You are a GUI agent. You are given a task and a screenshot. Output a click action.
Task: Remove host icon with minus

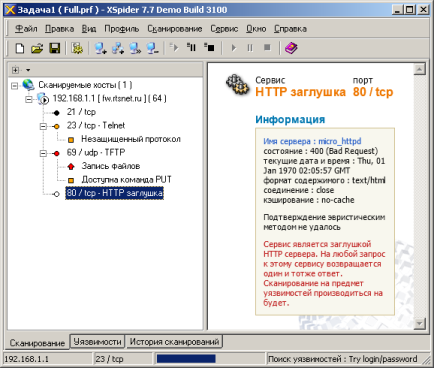[153, 48]
